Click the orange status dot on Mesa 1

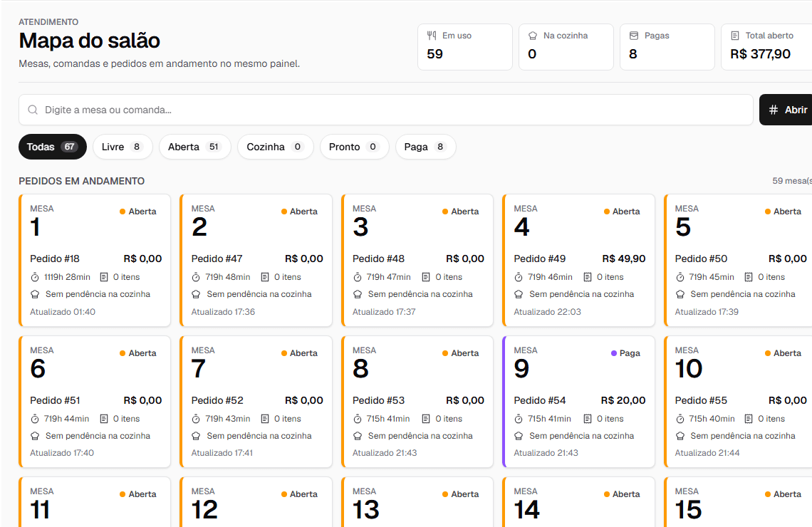(x=123, y=212)
